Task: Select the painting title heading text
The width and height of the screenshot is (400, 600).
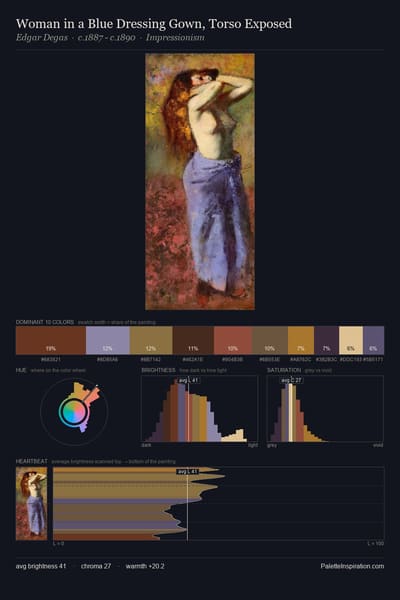Action: pos(154,24)
